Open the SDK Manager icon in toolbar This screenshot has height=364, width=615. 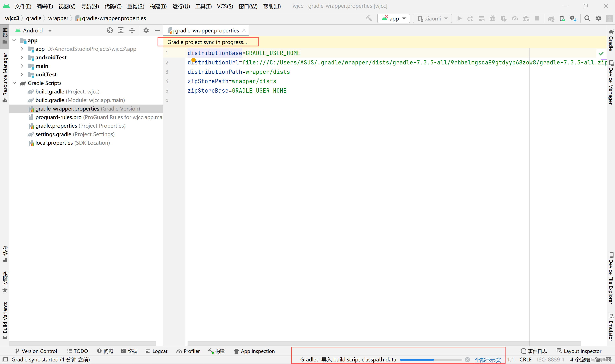tap(573, 19)
